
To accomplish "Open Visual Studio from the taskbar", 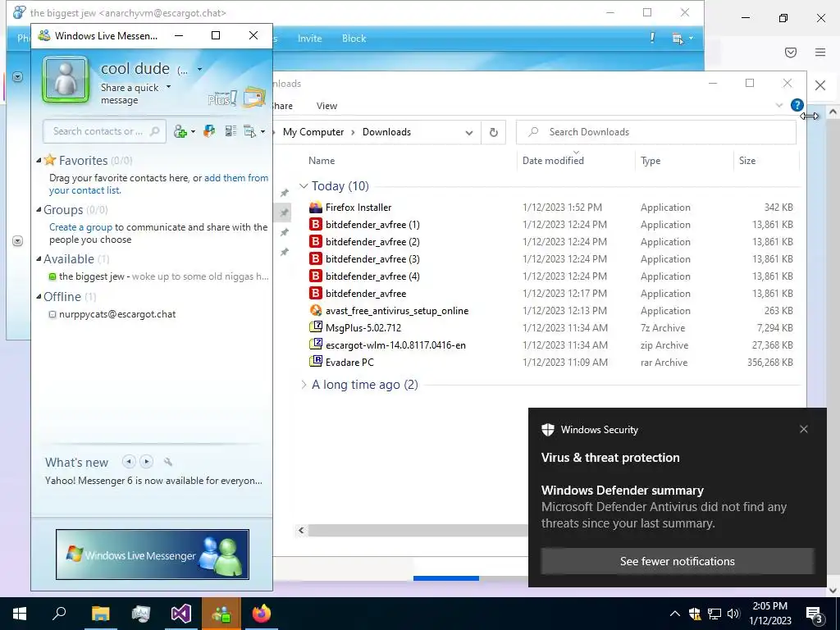I will (181, 614).
